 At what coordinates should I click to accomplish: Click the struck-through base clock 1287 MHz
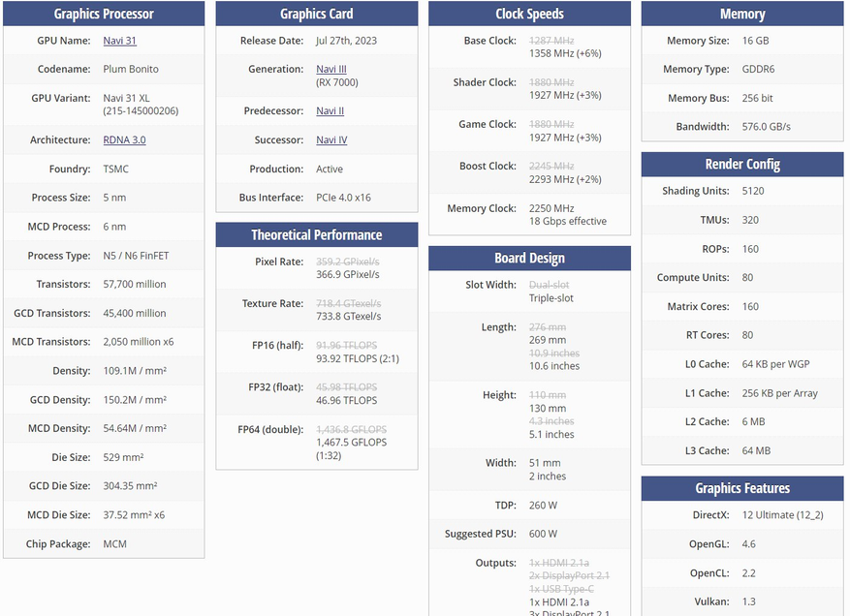tap(551, 41)
